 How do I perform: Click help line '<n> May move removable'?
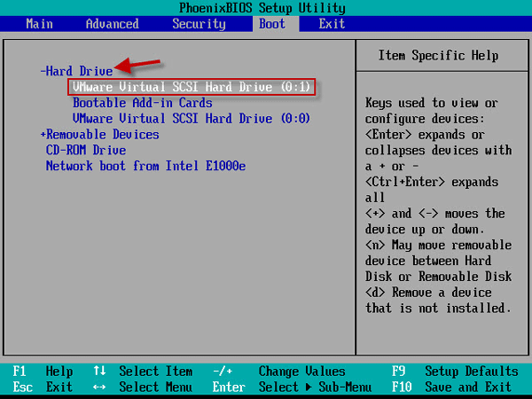coord(438,245)
